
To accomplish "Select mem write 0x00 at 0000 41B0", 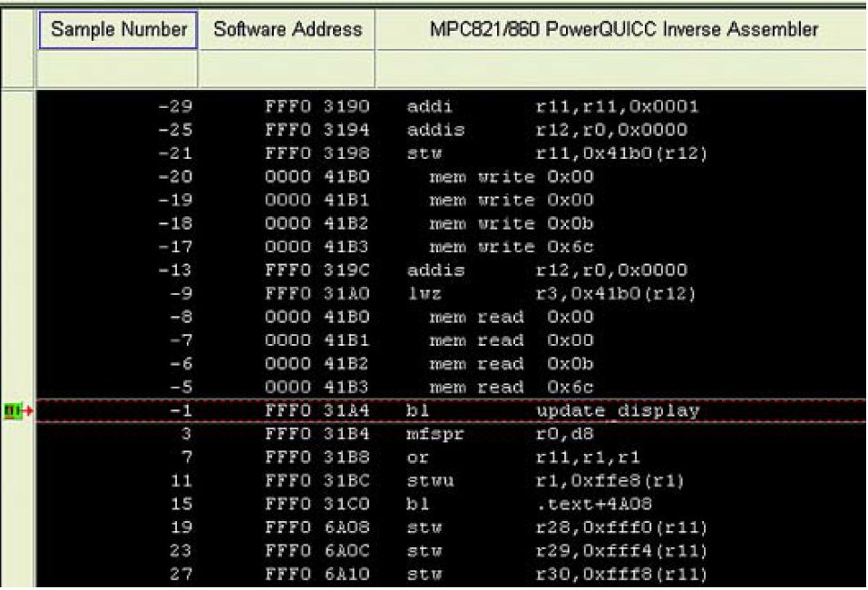I will [x=511, y=177].
